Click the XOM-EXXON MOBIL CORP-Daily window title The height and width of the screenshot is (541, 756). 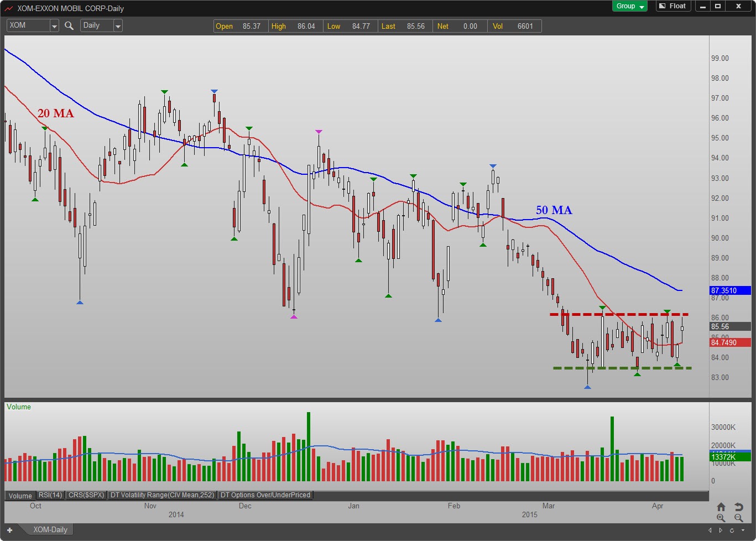(71, 8)
